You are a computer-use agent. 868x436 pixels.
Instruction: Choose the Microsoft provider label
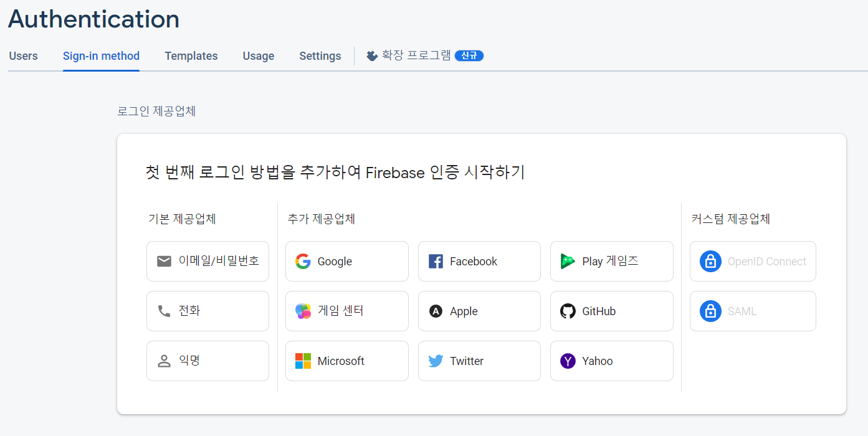click(341, 361)
